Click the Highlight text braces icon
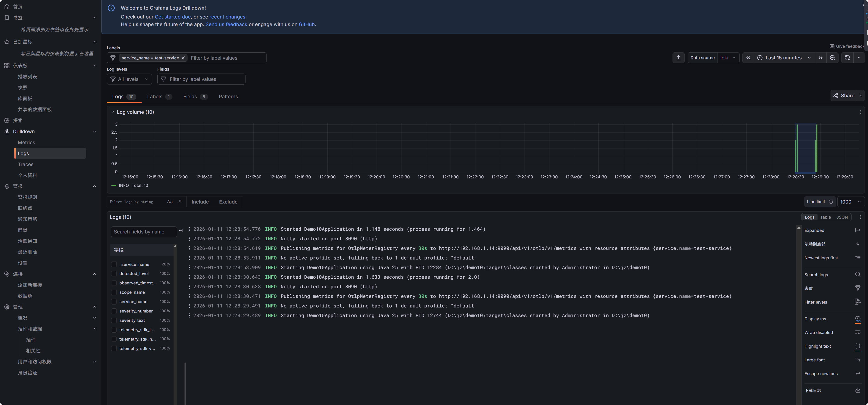Screen dimensions: 868x405 click(857, 346)
